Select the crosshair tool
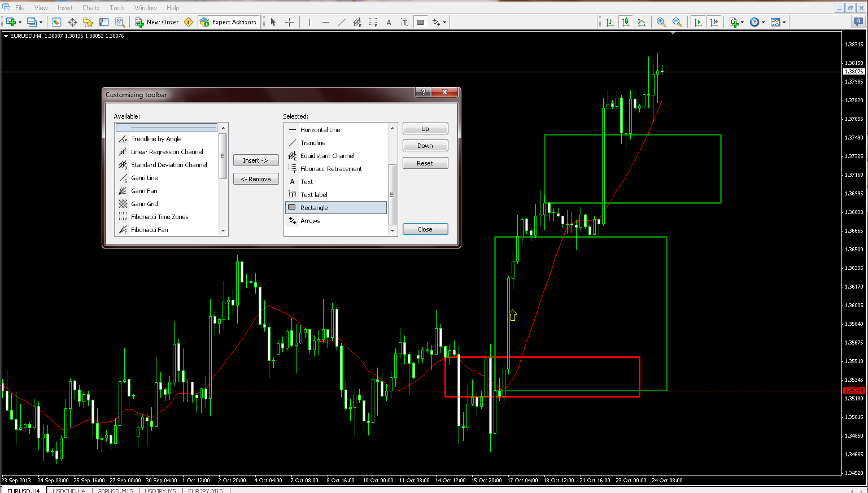The width and height of the screenshot is (868, 493). click(x=289, y=22)
